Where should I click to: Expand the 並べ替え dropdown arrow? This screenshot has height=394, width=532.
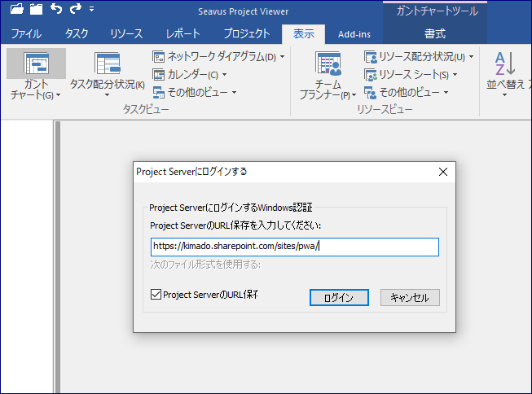click(x=504, y=95)
